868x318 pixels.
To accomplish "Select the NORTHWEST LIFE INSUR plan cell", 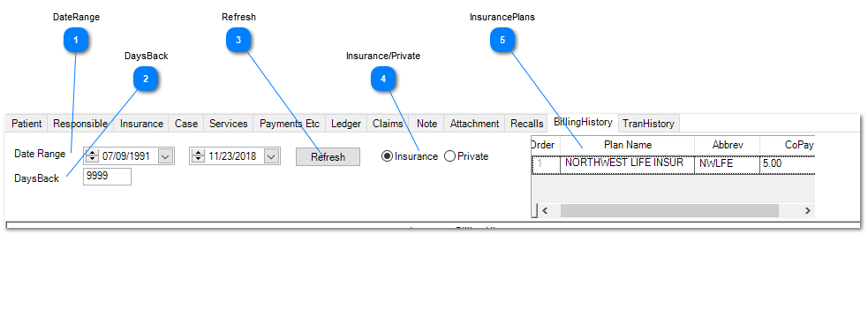I will click(628, 164).
